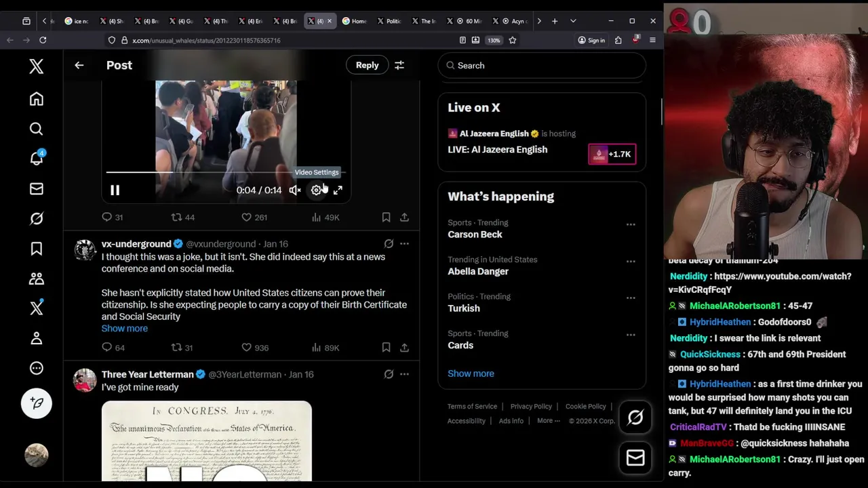Image resolution: width=868 pixels, height=488 pixels.
Task: Open a new browser tab
Action: 555,21
